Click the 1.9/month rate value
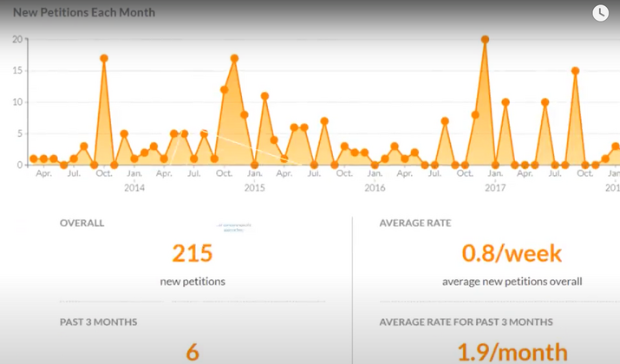This screenshot has height=364, width=620. tap(512, 352)
